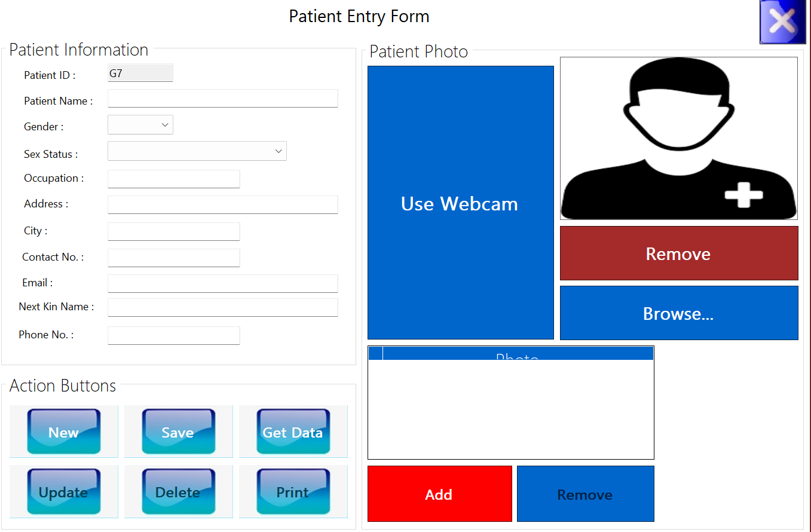Expand the Sex Status dropdown
The width and height of the screenshot is (811, 532).
[x=197, y=151]
